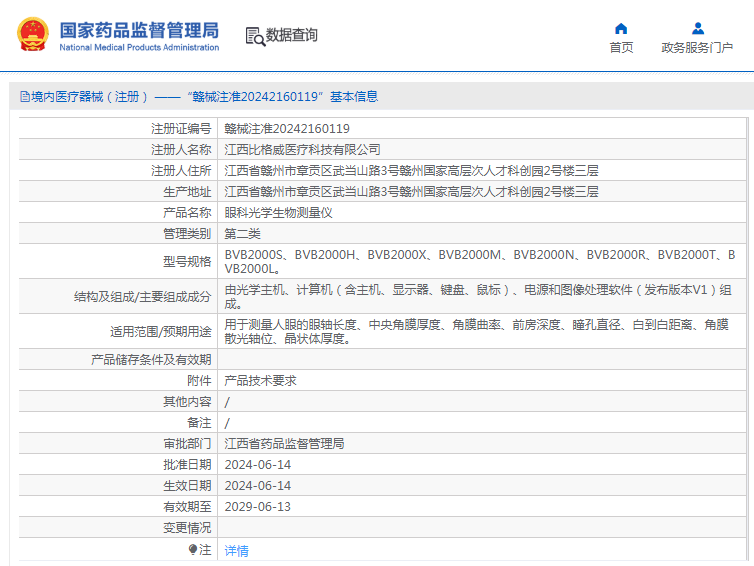Click the 注册人名称 row label

click(x=181, y=150)
